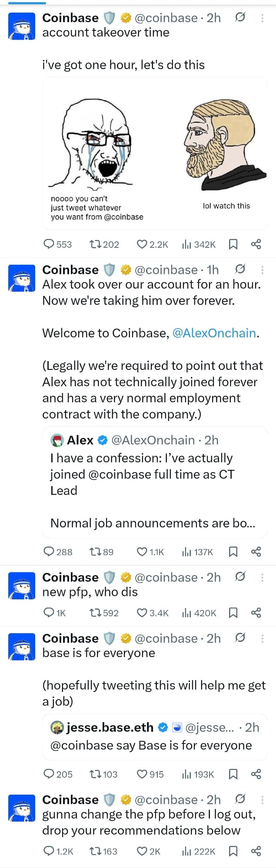This screenshot has height=868, width=276.
Task: Open the jesse.base.eth quoted tweet
Action: click(x=155, y=737)
